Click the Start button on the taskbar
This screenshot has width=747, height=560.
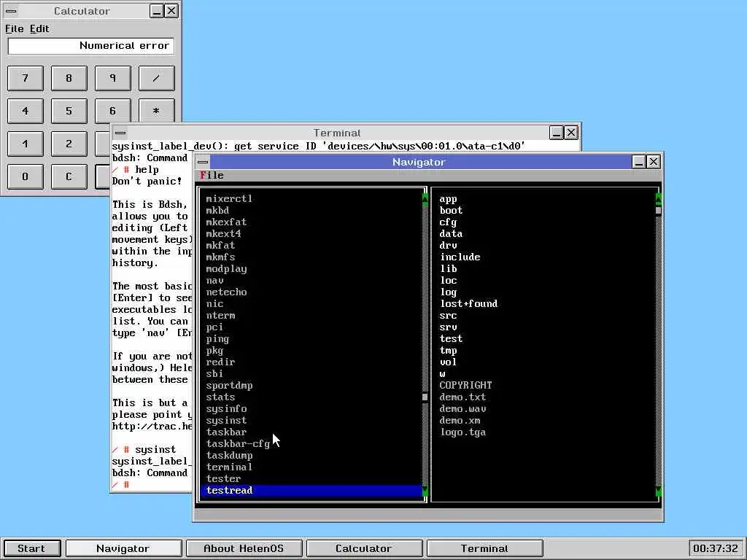[31, 548]
